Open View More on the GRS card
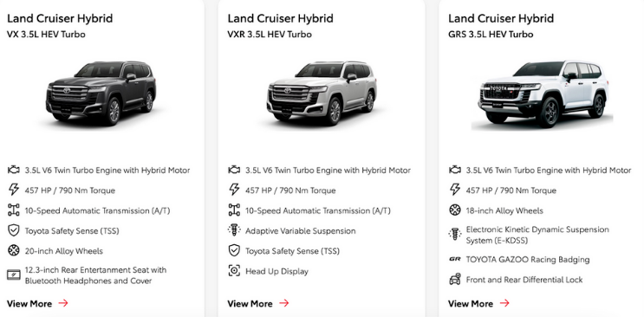644x323 pixels. pos(479,304)
